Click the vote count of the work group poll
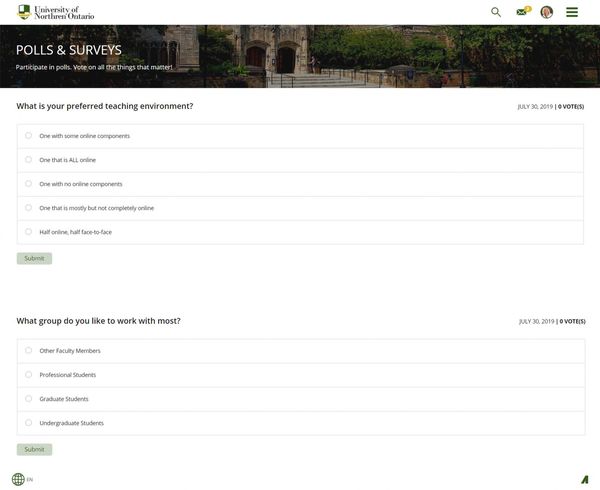 click(572, 321)
